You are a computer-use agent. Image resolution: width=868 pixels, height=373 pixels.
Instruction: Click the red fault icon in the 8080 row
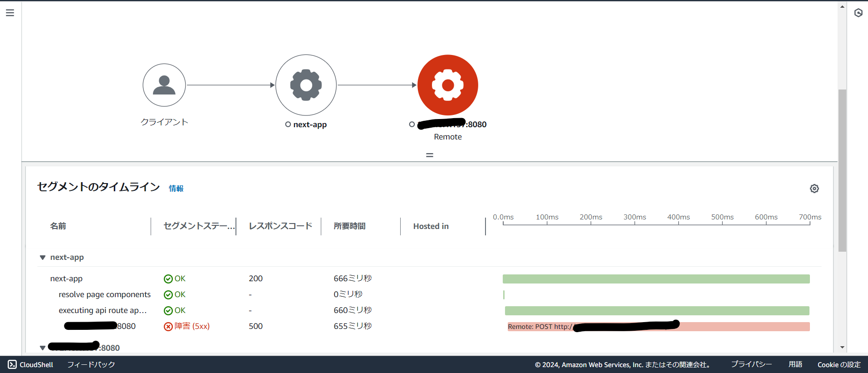pyautogui.click(x=168, y=327)
